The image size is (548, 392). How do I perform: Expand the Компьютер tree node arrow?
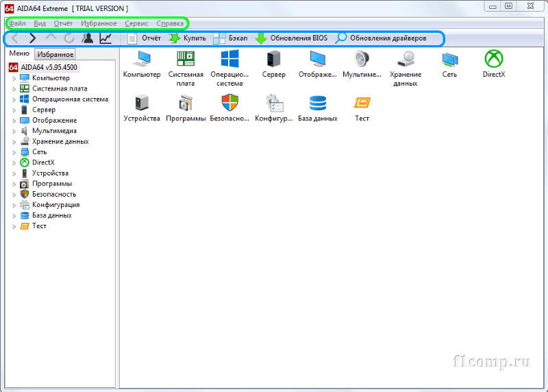pos(14,79)
